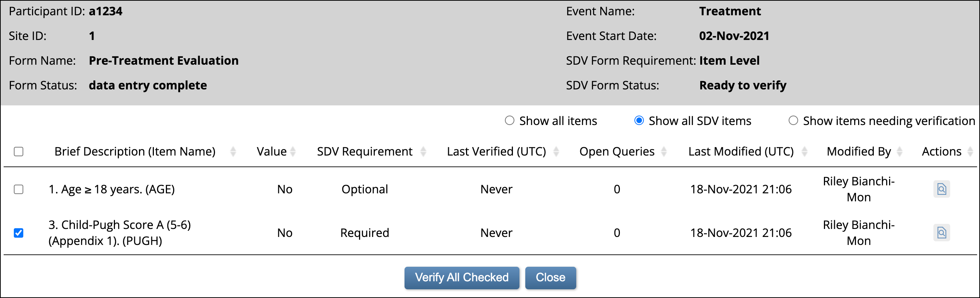Image resolution: width=980 pixels, height=298 pixels.
Task: Open sort control for Actions column
Action: click(971, 151)
